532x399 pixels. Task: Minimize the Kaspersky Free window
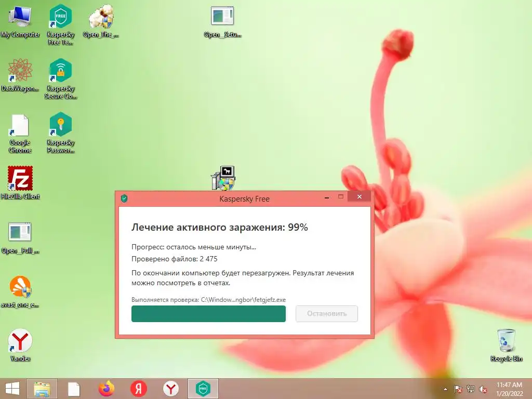tap(327, 197)
